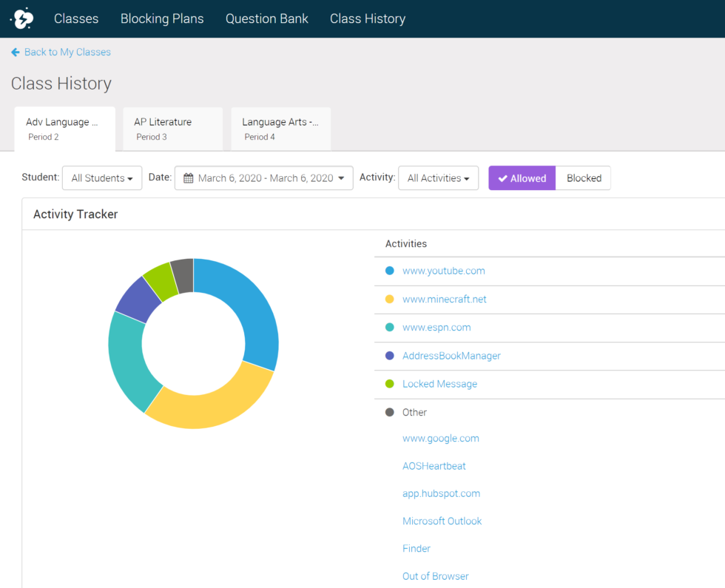Open Question Bank from the top navigation
Screen dimensions: 725x588
click(267, 18)
